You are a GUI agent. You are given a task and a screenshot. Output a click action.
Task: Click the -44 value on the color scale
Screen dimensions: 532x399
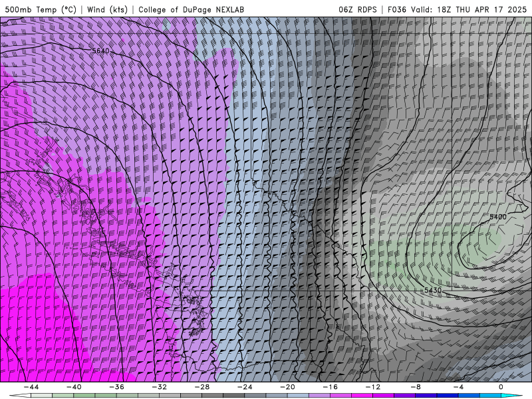click(31, 387)
